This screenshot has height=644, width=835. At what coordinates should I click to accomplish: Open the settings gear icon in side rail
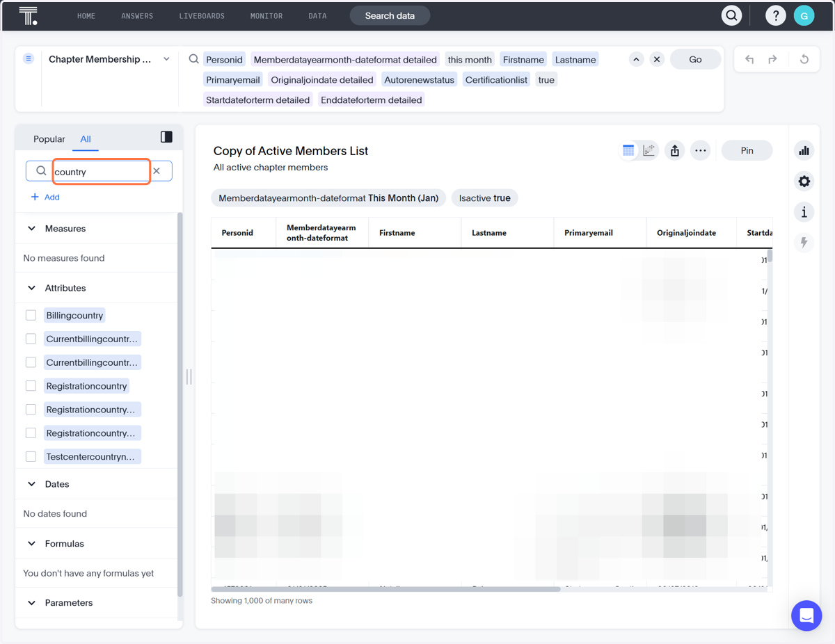[804, 182]
